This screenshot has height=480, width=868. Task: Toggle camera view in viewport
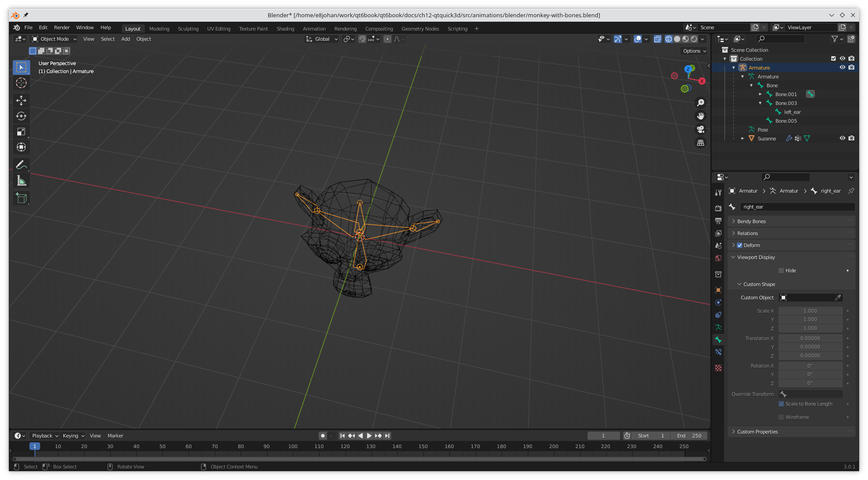pos(701,129)
